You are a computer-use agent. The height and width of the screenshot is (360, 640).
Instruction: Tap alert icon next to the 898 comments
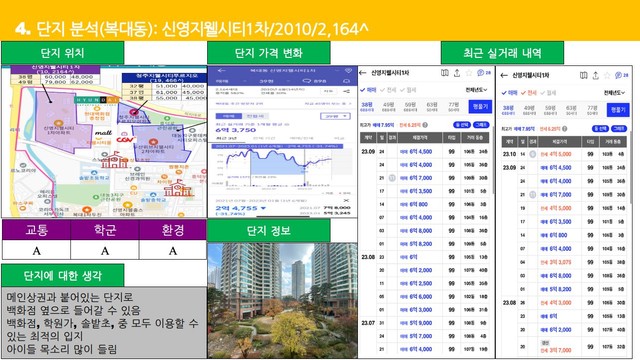(x=347, y=81)
